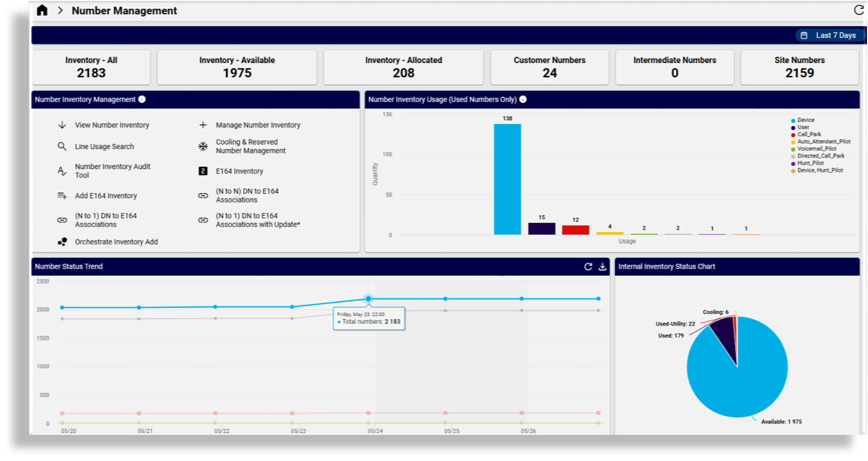
Task: Select the View Number Inventory icon
Action: coord(61,125)
